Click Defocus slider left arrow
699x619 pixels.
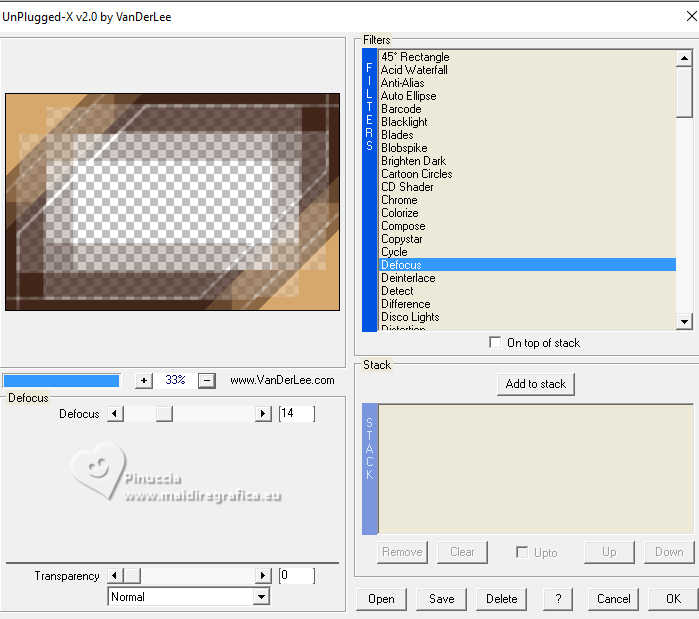[115, 414]
